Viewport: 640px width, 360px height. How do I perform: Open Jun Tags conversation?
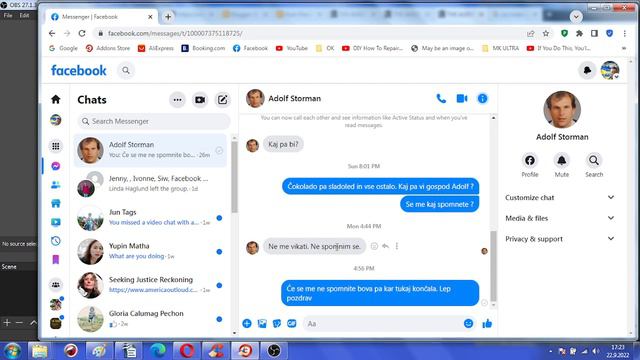point(150,218)
